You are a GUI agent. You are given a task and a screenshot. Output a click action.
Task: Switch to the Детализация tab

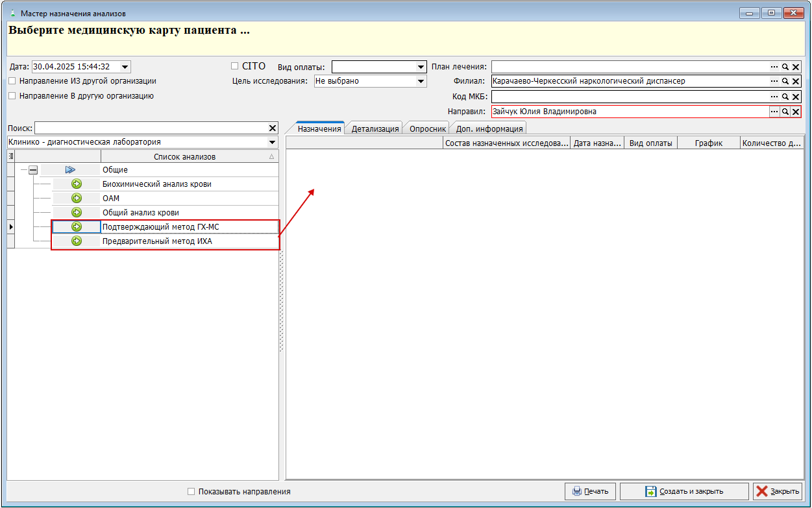pyautogui.click(x=375, y=128)
